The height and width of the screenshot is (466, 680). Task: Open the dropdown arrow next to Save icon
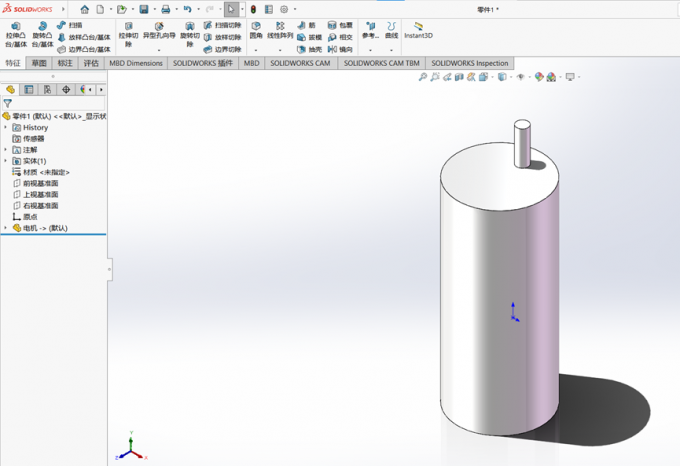pos(154,9)
